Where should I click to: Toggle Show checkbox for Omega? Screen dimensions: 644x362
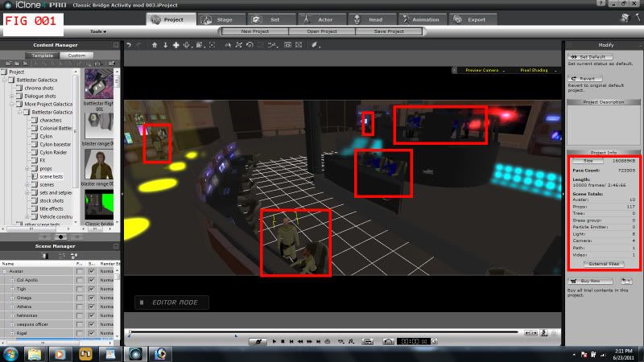click(92, 298)
